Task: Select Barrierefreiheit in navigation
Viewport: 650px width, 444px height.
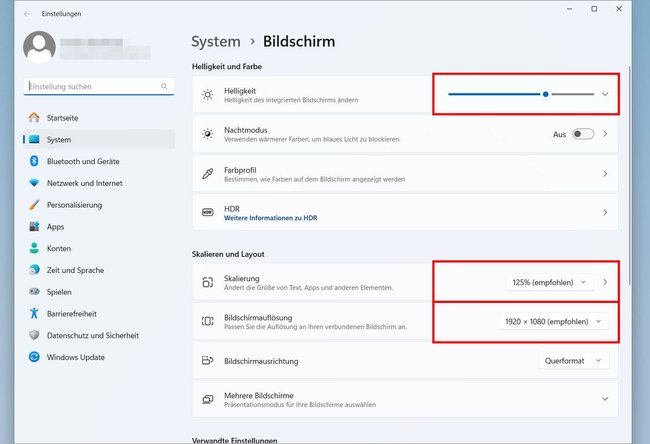Action: pos(99,313)
